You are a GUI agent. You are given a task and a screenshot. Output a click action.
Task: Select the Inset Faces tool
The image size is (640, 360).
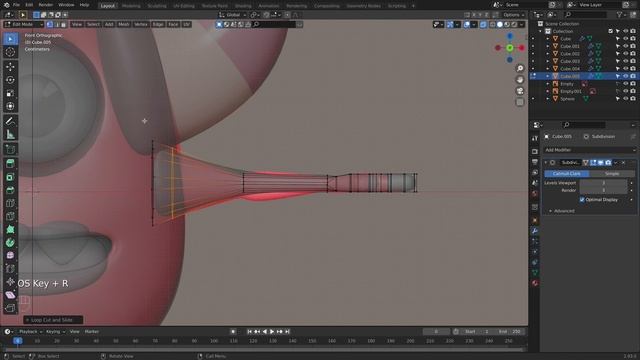(x=10, y=177)
